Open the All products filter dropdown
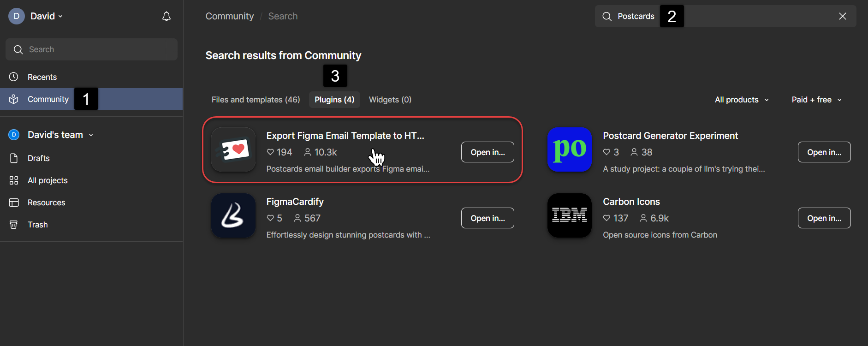 [742, 100]
